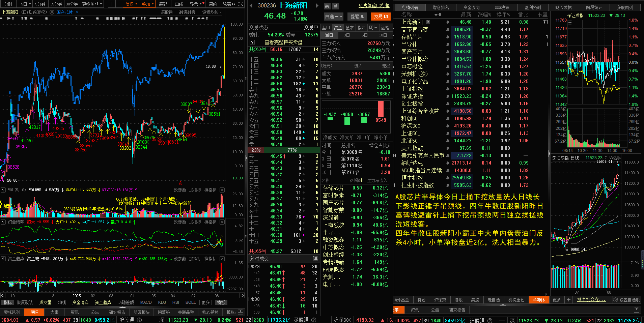This screenshot has height=323, width=644.
Task: Open 显示 display options dropdown
Action: coord(196,4)
